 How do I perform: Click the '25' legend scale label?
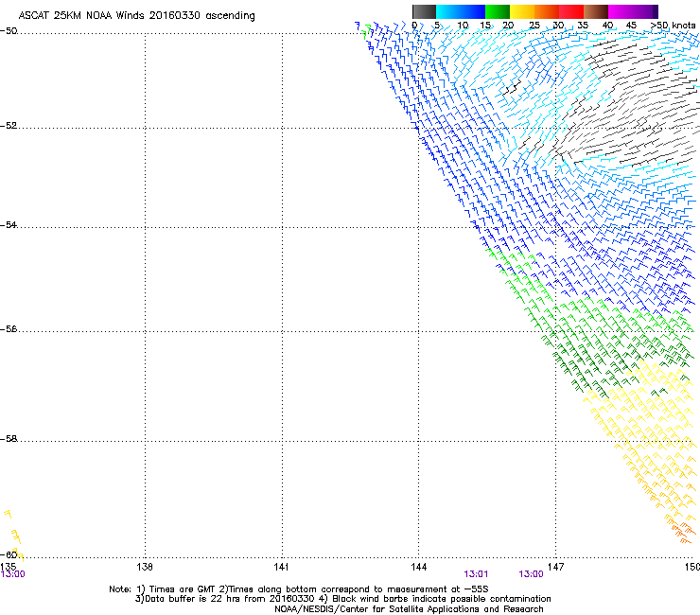(x=534, y=26)
